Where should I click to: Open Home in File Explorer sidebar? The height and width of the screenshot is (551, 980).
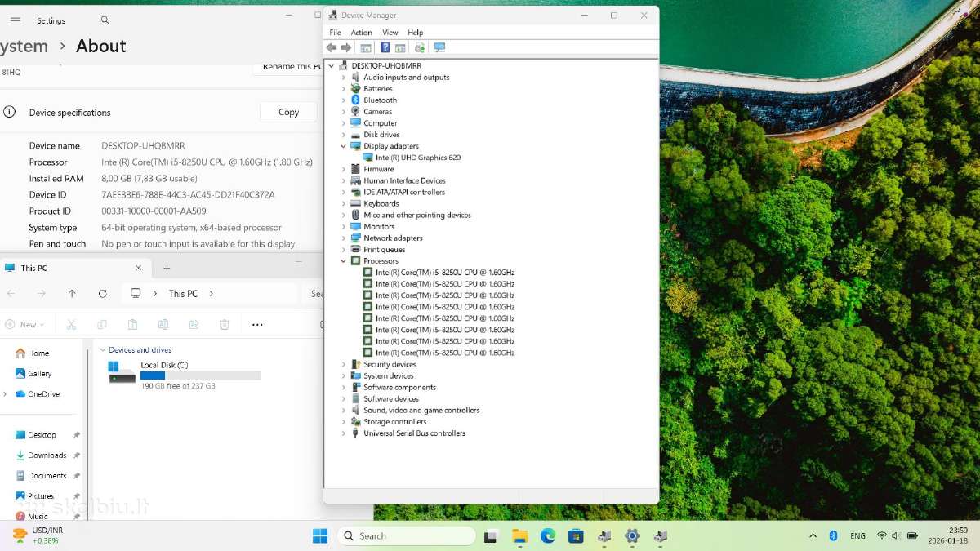(32, 353)
